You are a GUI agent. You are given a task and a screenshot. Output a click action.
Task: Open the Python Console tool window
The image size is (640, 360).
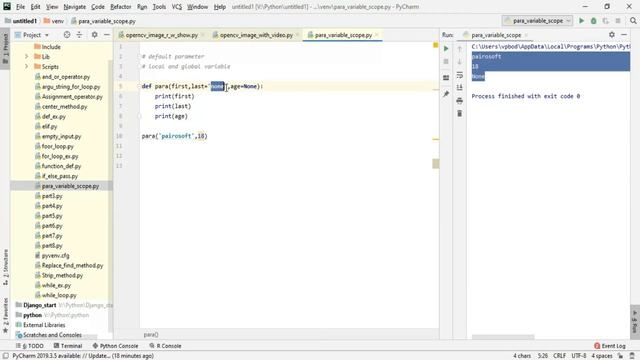(116, 346)
